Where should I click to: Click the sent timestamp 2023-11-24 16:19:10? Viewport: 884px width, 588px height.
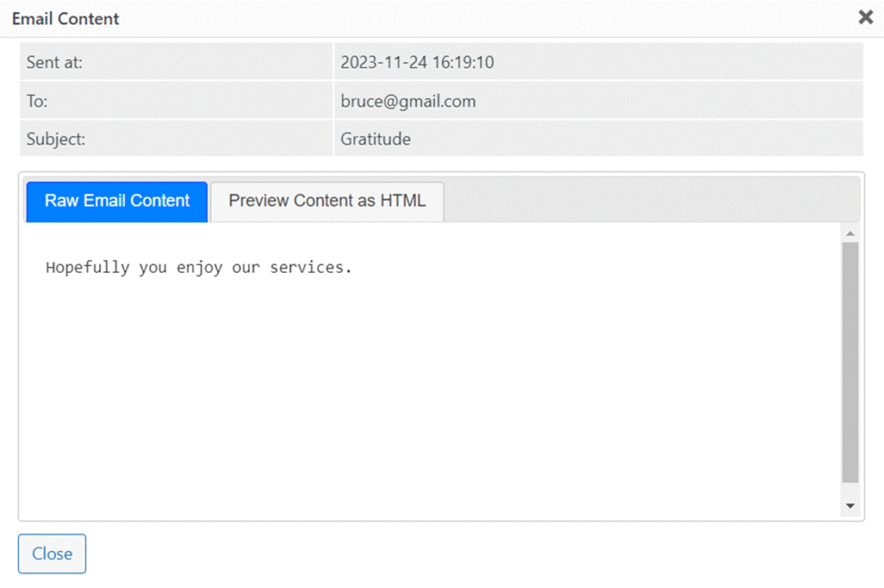(x=417, y=62)
